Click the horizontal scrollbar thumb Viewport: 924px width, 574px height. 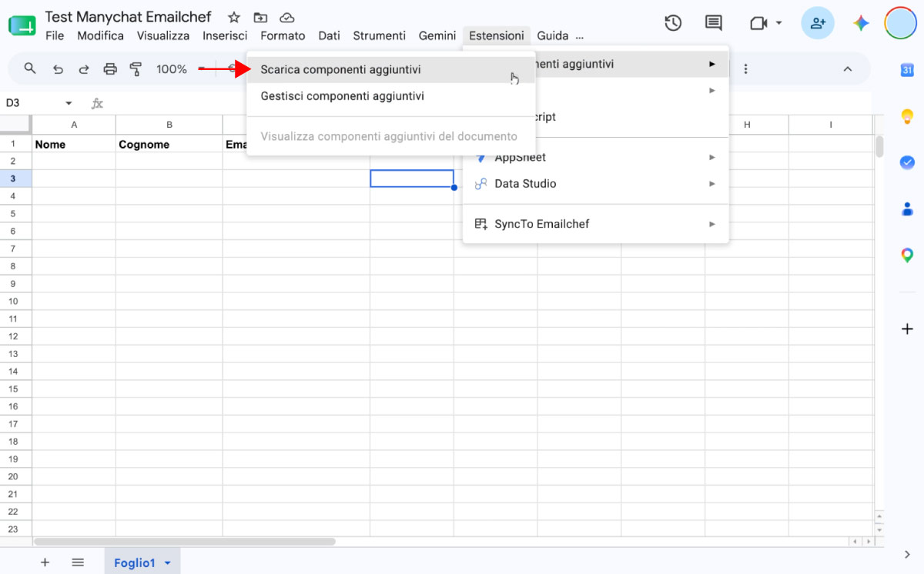pos(185,542)
